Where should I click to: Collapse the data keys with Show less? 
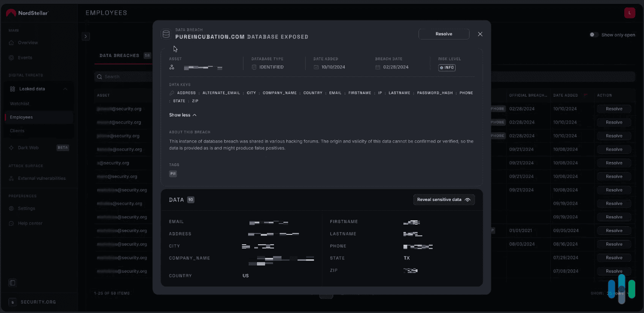point(182,115)
